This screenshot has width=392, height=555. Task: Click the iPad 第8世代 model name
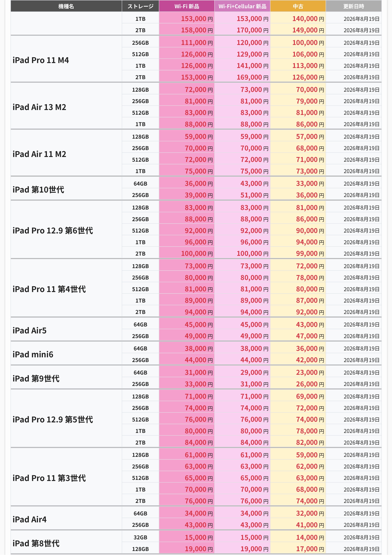[36, 543]
